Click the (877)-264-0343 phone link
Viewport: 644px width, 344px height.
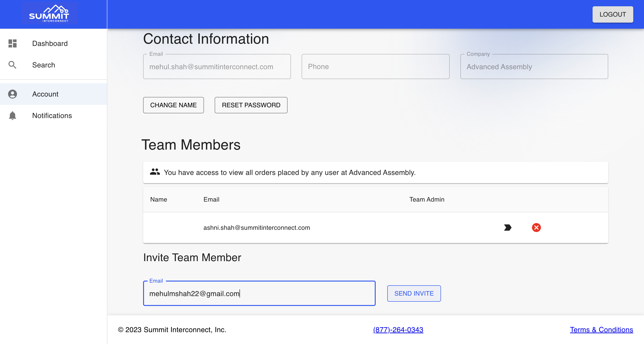tap(398, 329)
